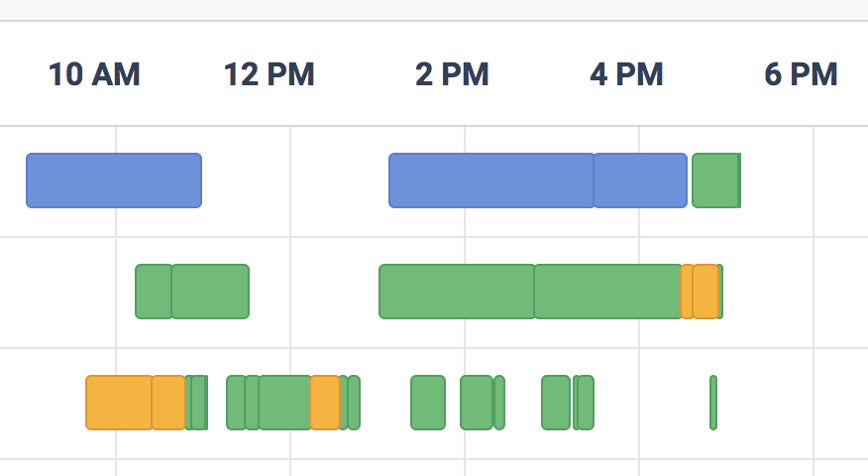Image resolution: width=868 pixels, height=476 pixels.
Task: Click the green block ending the top row
Action: (x=715, y=180)
